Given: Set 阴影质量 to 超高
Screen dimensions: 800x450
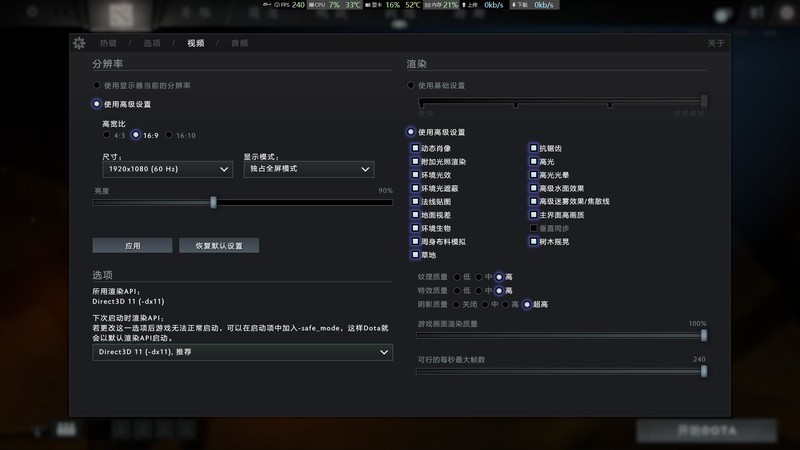Looking at the screenshot, I should (x=527, y=305).
